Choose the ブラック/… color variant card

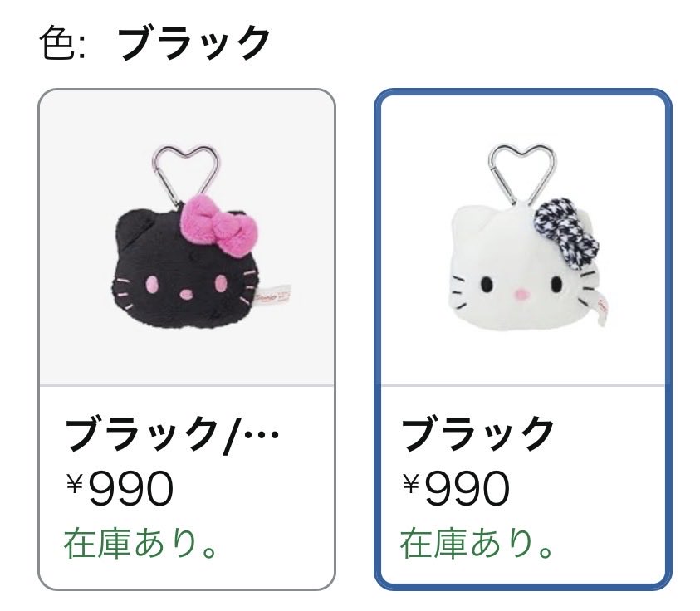point(187,340)
